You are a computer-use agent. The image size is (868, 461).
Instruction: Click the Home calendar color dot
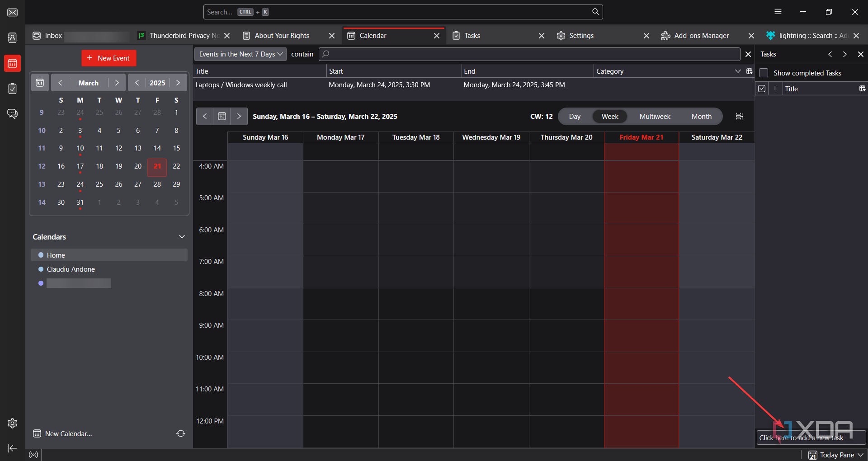[x=41, y=255]
